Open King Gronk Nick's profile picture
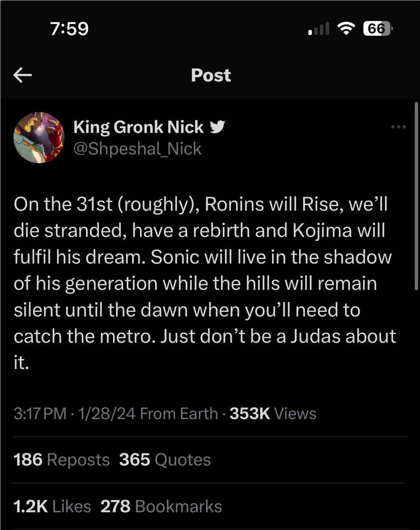This screenshot has width=420, height=530. tap(39, 138)
